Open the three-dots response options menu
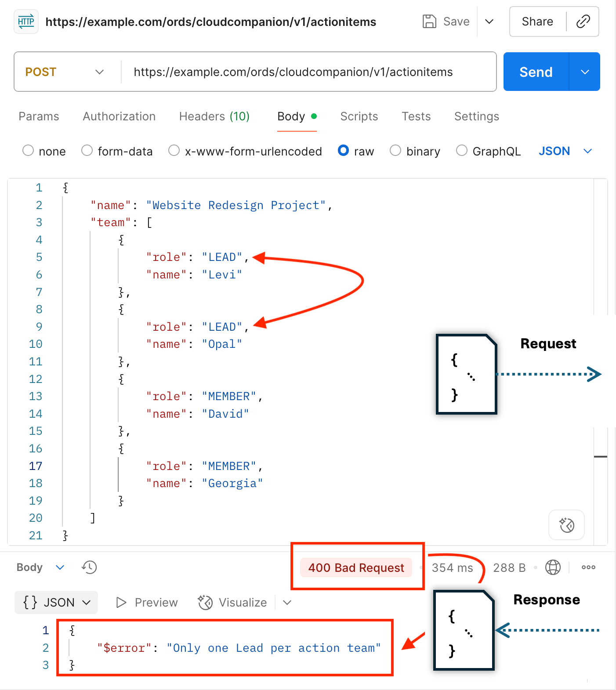Image resolution: width=616 pixels, height=690 pixels. click(x=588, y=567)
